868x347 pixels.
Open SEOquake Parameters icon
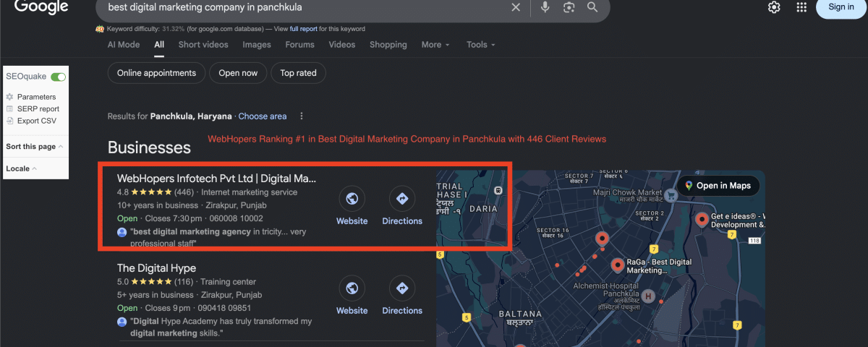coord(10,97)
